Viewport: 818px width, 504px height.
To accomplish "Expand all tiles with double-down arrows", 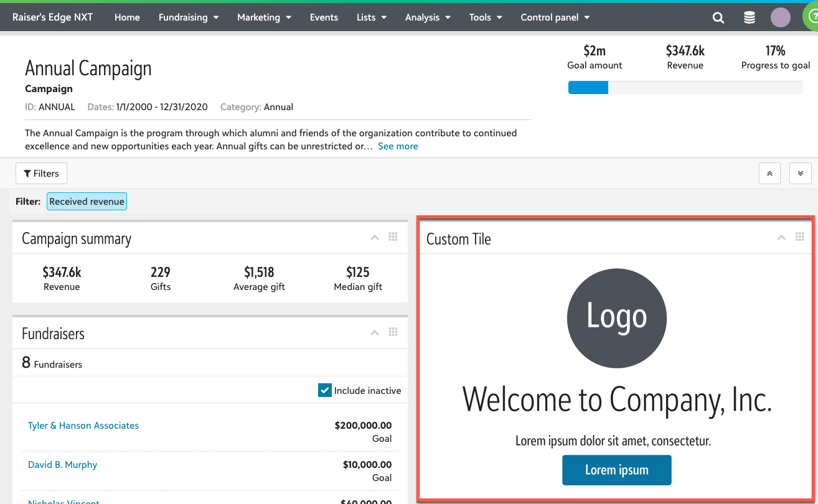I will click(800, 174).
